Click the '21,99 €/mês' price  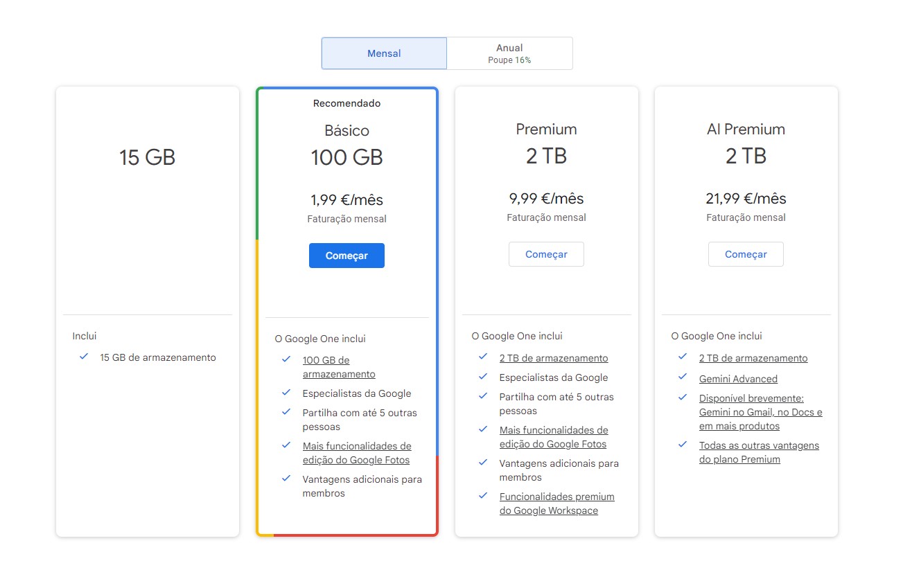click(746, 199)
